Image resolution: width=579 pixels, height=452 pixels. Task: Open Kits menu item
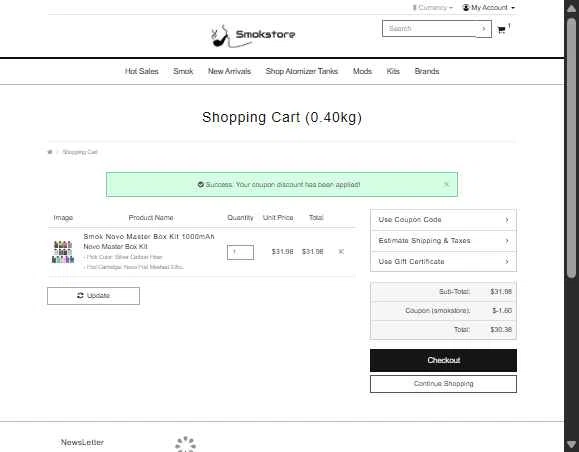pyautogui.click(x=393, y=71)
